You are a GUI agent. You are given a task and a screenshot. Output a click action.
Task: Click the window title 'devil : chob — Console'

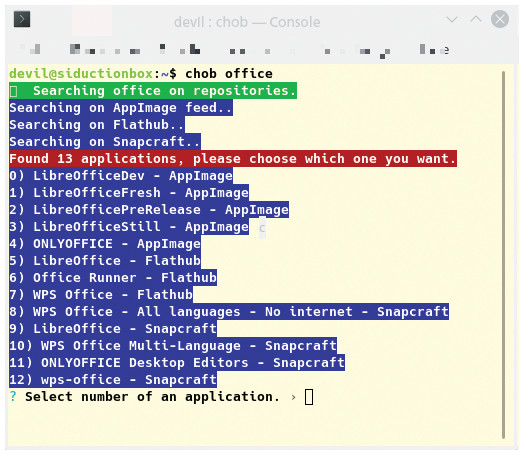(247, 22)
